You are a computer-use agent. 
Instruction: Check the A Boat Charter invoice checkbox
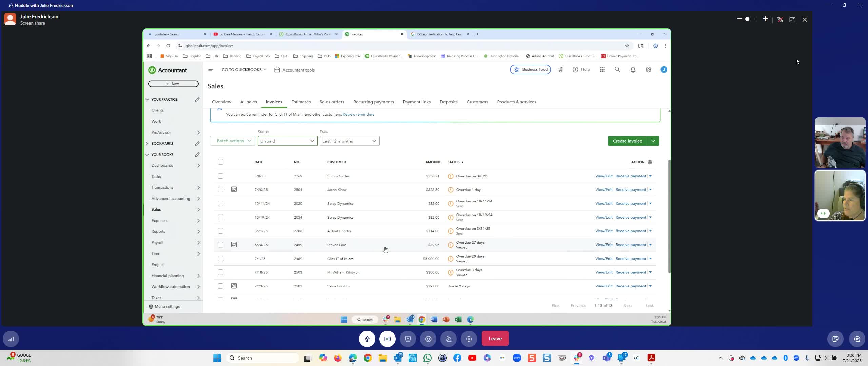(221, 231)
